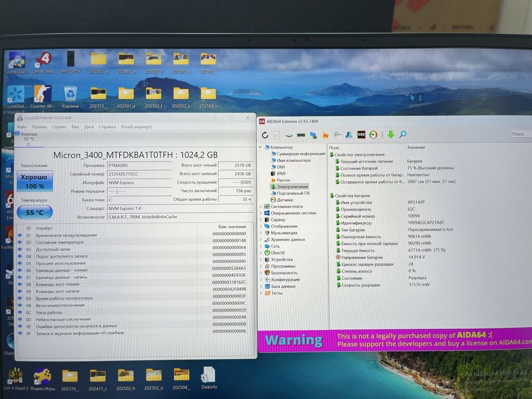Click the Значение column header in AIDA64

click(x=416, y=147)
